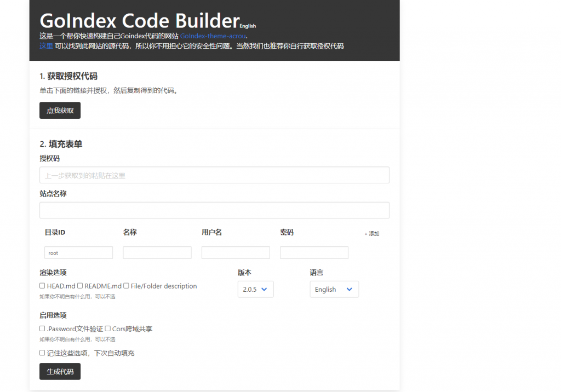Click the 版本 label
This screenshot has width=561, height=392.
(244, 273)
